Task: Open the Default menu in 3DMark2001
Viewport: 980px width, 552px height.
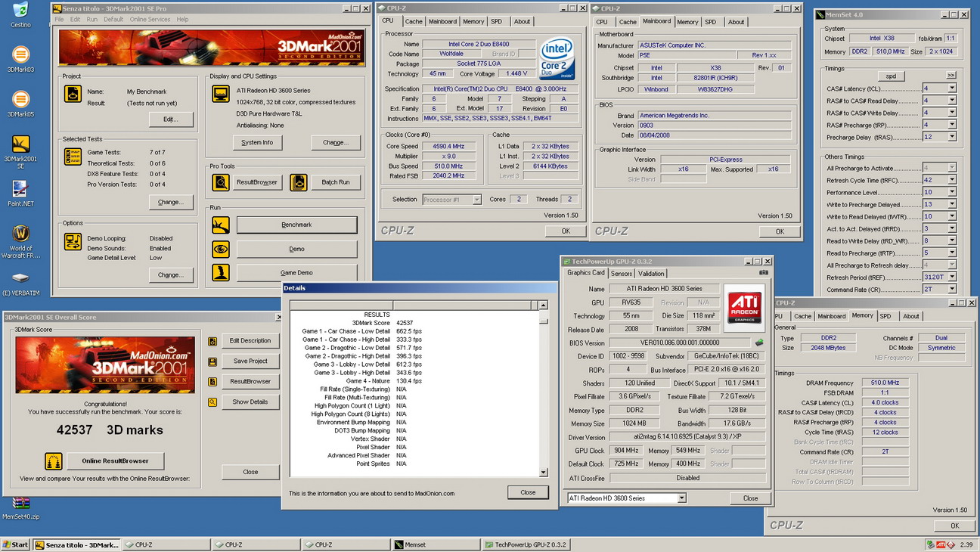Action: 113,19
